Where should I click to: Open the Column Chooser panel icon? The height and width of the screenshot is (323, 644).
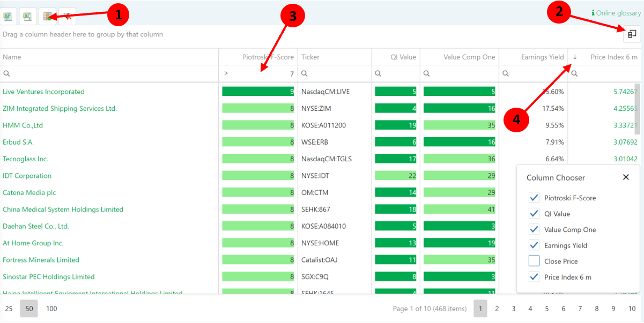pyautogui.click(x=632, y=33)
